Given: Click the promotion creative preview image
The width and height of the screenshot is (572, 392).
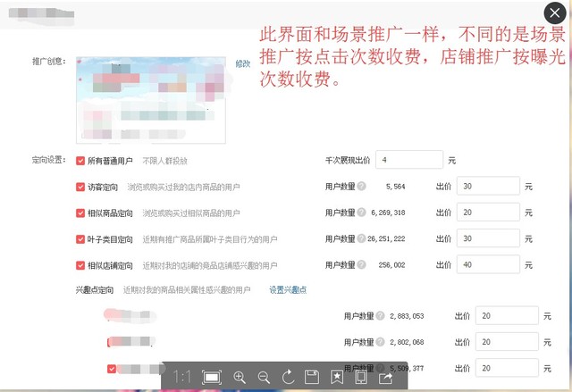Looking at the screenshot, I should pos(152,96).
